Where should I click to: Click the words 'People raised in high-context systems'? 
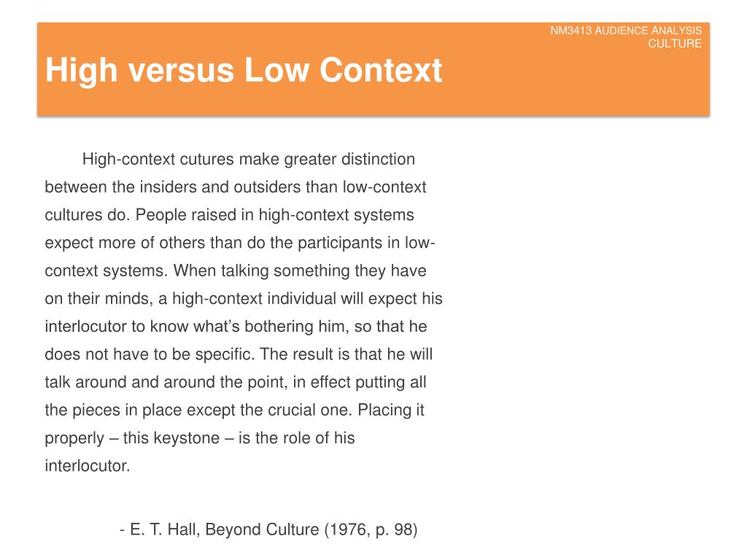coord(274,215)
